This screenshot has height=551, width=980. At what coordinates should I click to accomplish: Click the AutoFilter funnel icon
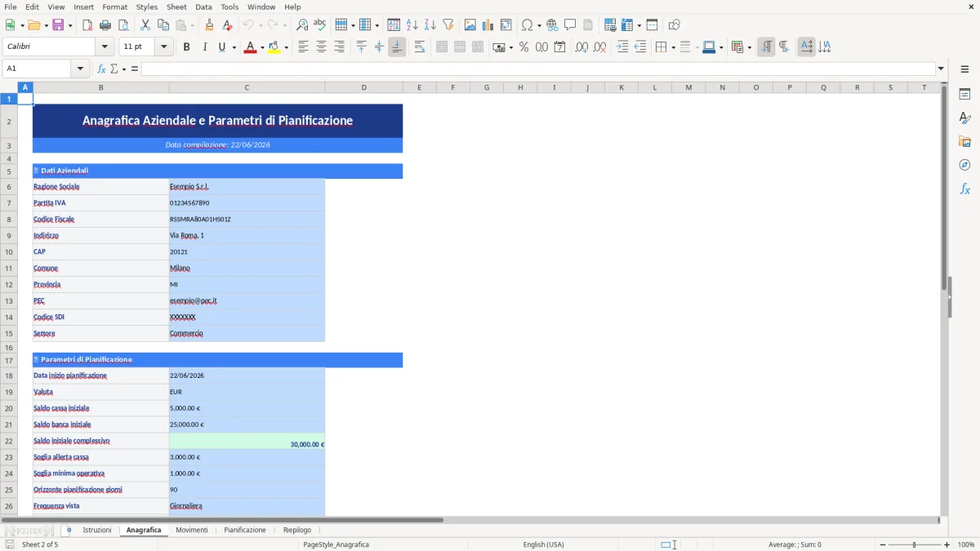448,25
